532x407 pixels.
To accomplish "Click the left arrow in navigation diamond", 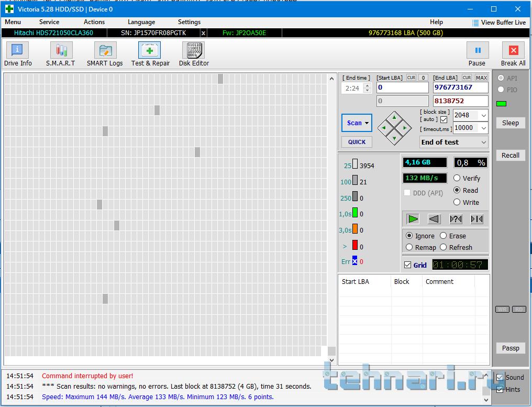I will pyautogui.click(x=384, y=128).
